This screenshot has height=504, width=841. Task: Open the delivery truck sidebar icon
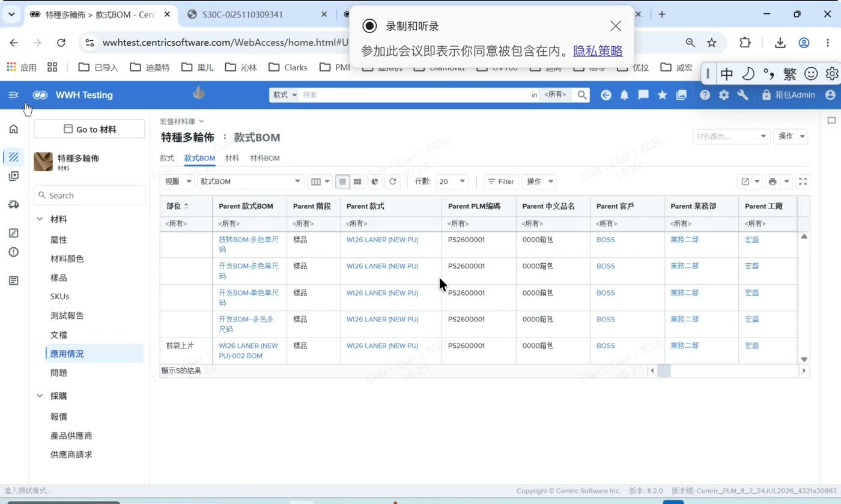[14, 204]
